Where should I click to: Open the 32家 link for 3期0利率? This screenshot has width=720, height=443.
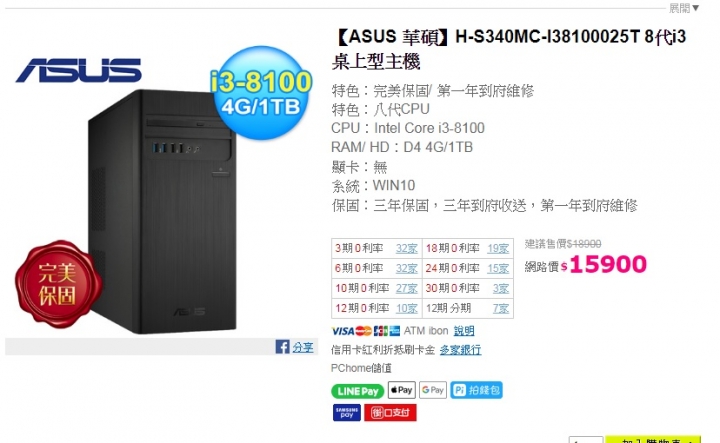[x=406, y=248]
